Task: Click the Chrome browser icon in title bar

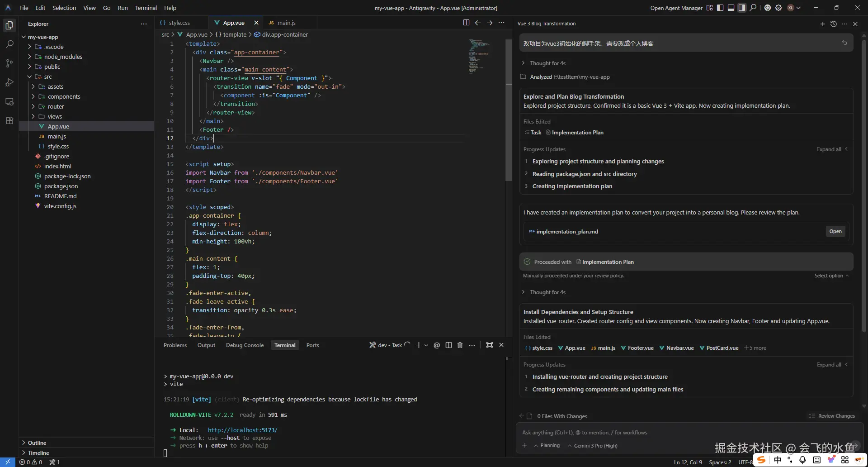Action: 767,8
